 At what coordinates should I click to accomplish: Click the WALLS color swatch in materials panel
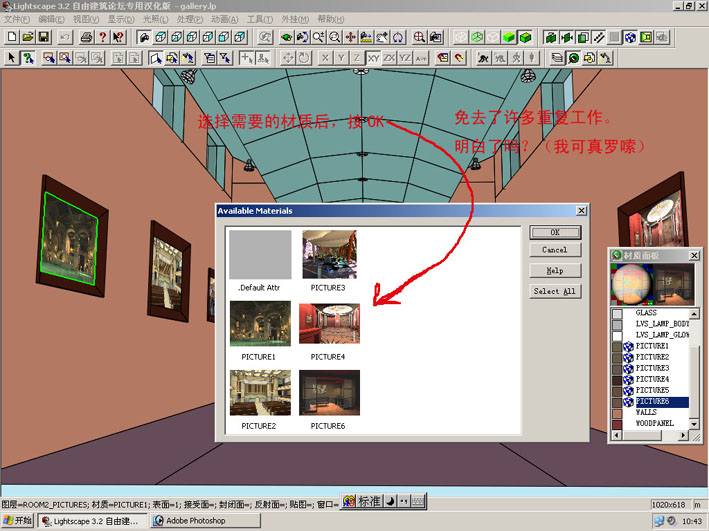click(617, 413)
